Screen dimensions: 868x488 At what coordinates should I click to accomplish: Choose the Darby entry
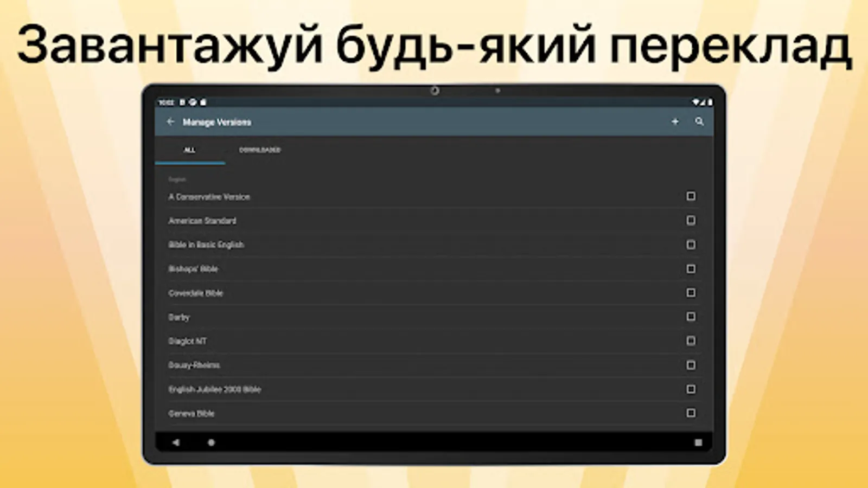click(434, 317)
